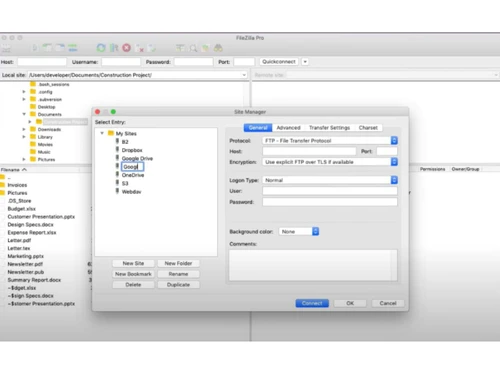This screenshot has width=500, height=375.
Task: Click the New Folder button
Action: point(178,263)
